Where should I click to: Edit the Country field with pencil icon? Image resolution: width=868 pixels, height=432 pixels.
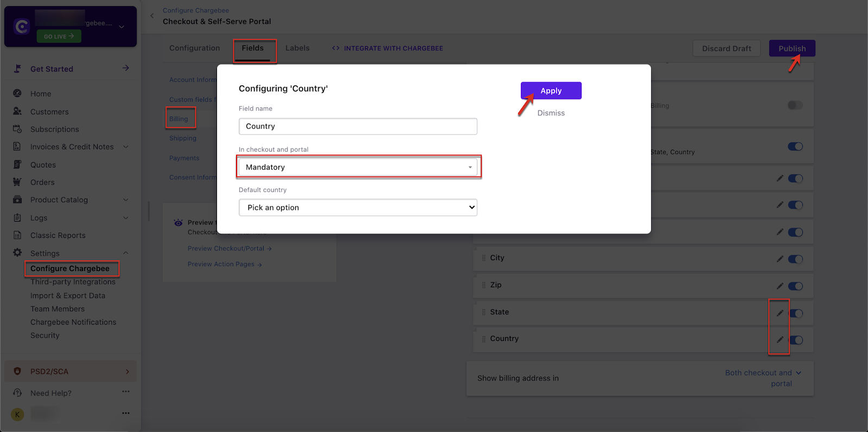coord(780,340)
